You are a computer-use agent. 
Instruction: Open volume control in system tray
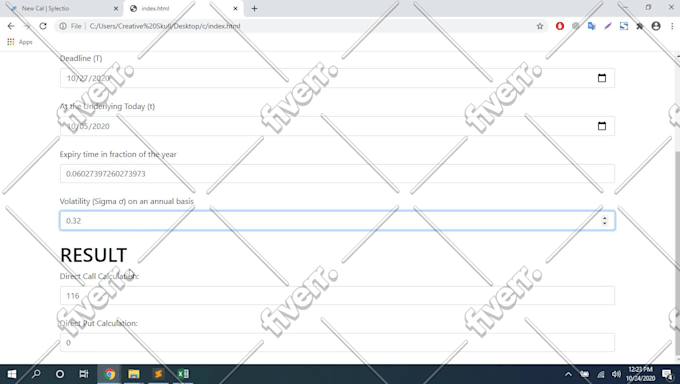pos(616,374)
